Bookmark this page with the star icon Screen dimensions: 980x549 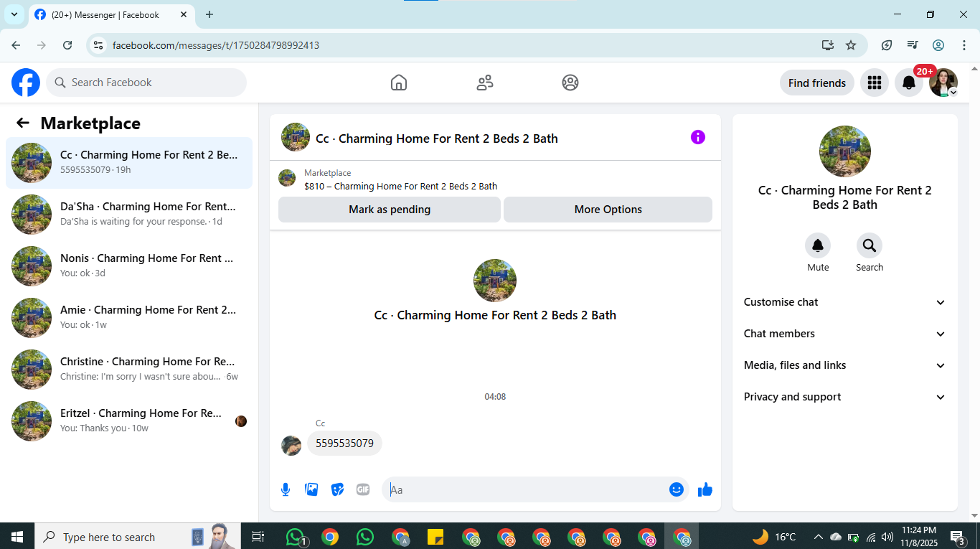pos(851,45)
